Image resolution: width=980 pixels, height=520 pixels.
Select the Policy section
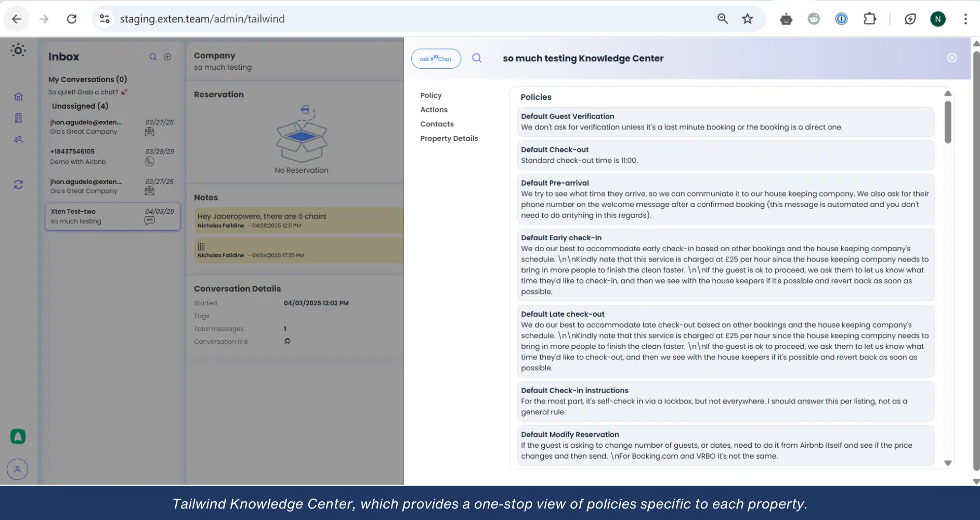pos(430,95)
